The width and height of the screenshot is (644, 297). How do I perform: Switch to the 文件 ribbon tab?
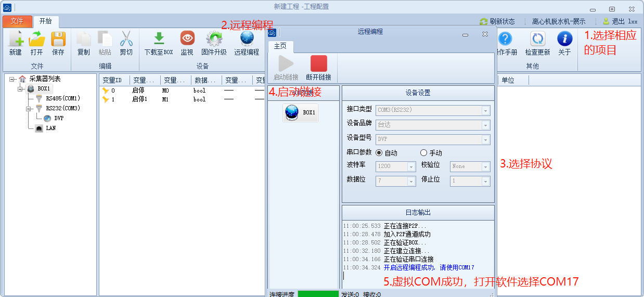pyautogui.click(x=17, y=21)
